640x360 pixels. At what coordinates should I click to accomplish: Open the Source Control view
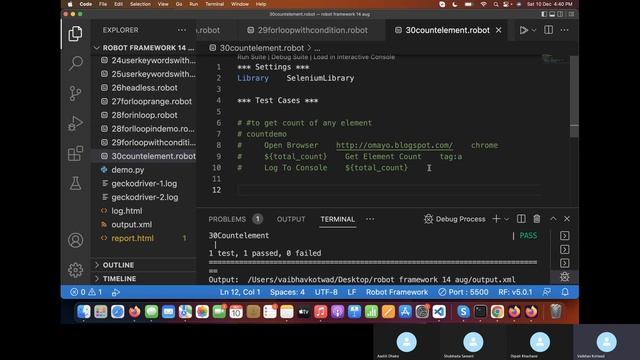pyautogui.click(x=75, y=93)
